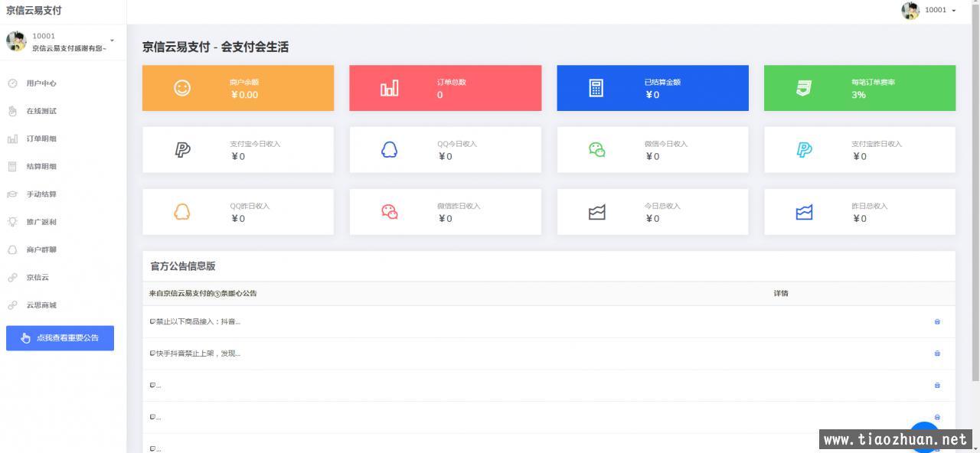Screen dimensions: 980x453
Task: Click the shield icon on 每笔订单费率 card
Action: click(804, 88)
